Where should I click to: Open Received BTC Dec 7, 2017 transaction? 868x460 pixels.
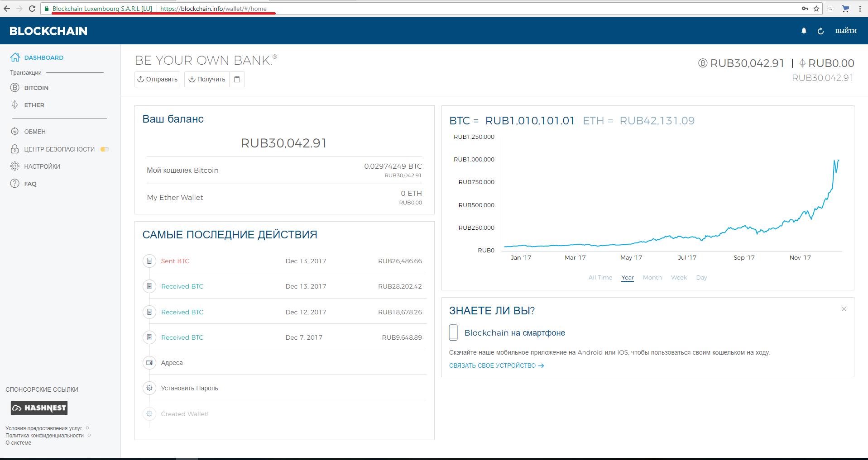click(x=182, y=337)
